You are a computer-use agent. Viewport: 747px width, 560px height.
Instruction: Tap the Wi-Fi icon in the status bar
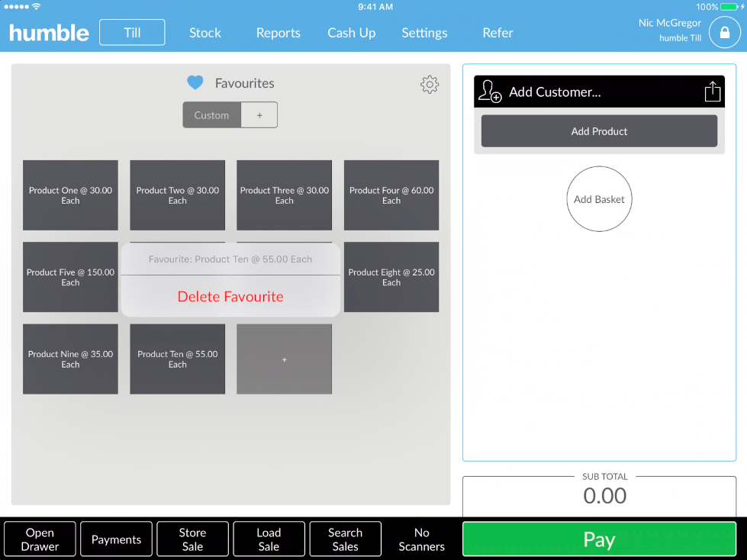click(x=36, y=7)
